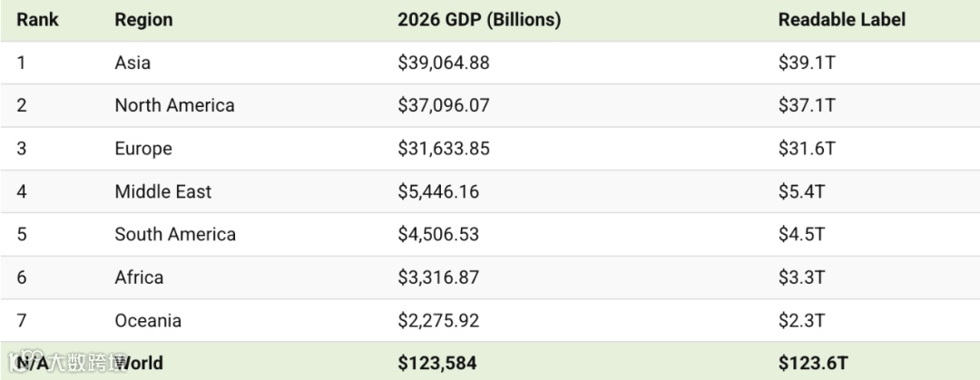Image resolution: width=980 pixels, height=380 pixels.
Task: Click the Rank column header
Action: pyautogui.click(x=37, y=19)
